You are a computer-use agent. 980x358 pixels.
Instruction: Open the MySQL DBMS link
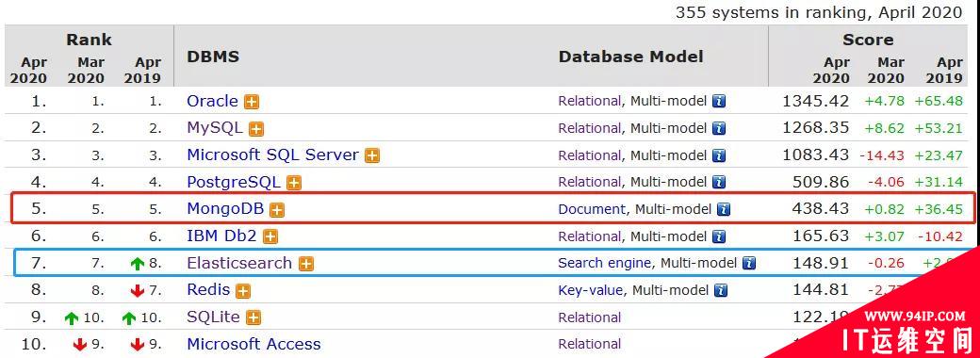click(215, 128)
